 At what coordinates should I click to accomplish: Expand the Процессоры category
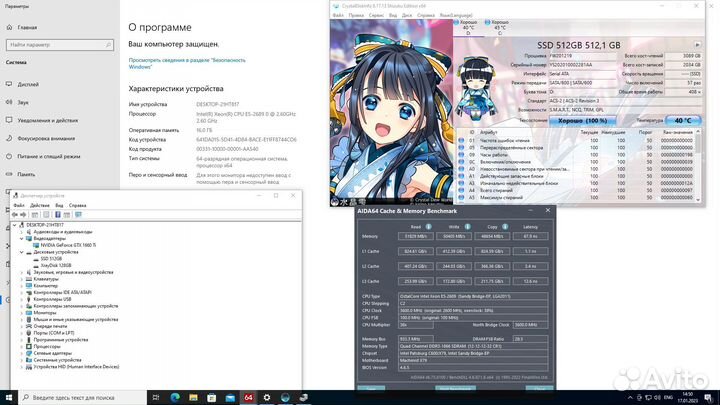(x=22, y=346)
